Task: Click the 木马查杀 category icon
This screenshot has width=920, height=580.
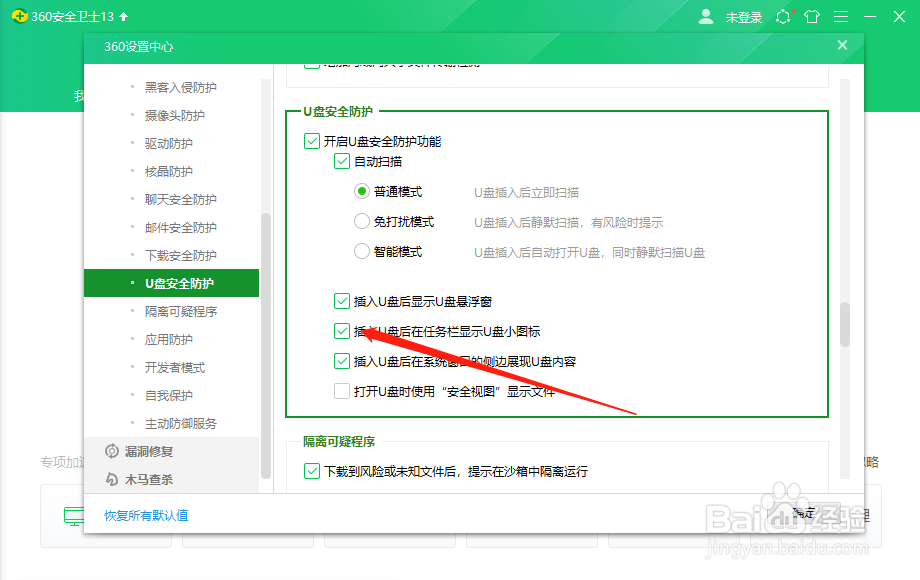Action: click(x=111, y=479)
